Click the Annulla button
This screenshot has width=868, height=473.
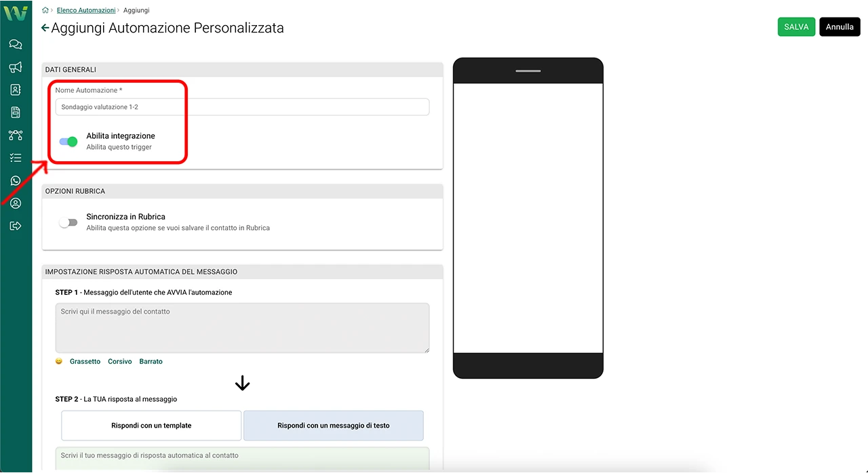point(840,26)
